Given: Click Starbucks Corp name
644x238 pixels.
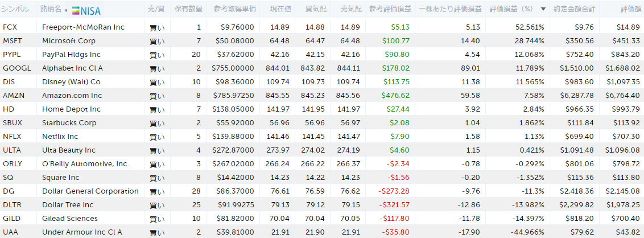Looking at the screenshot, I should 69,122.
